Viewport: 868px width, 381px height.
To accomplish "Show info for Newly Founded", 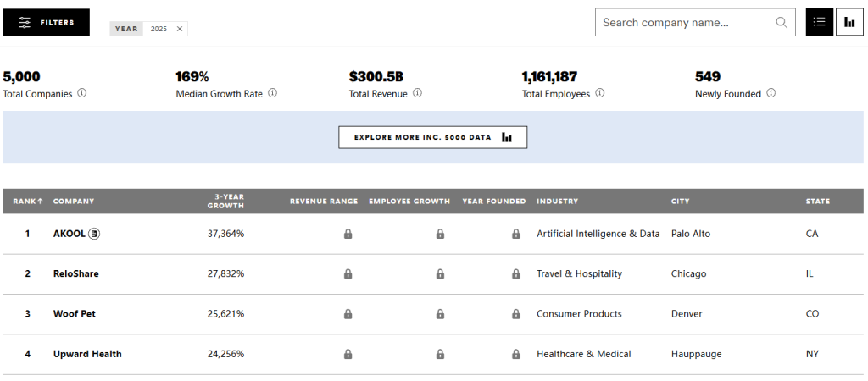I will tap(771, 94).
